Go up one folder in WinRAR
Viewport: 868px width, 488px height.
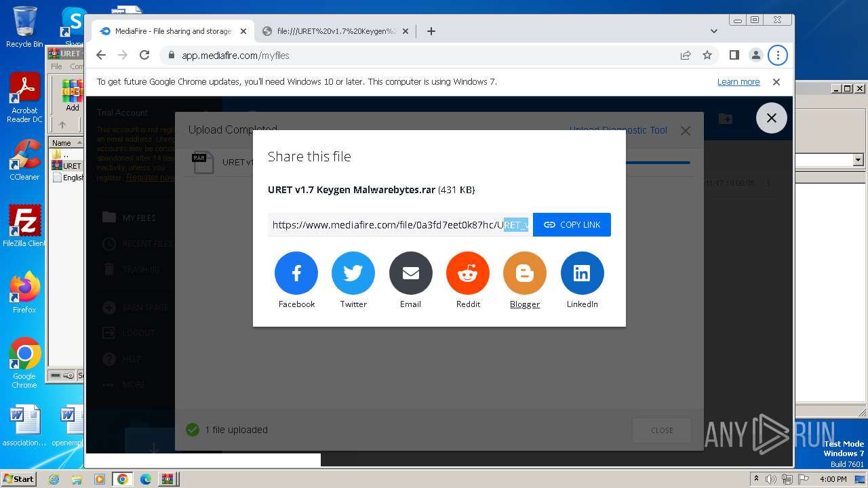click(x=62, y=125)
